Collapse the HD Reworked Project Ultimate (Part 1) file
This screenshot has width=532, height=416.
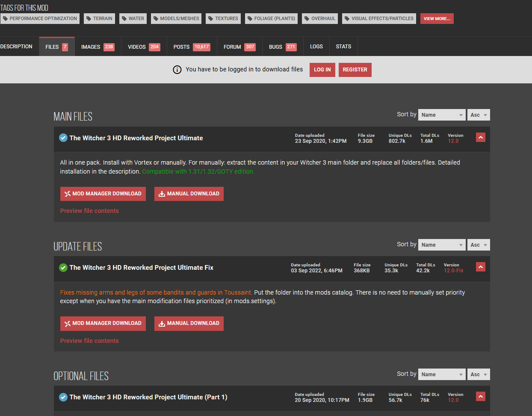(481, 396)
